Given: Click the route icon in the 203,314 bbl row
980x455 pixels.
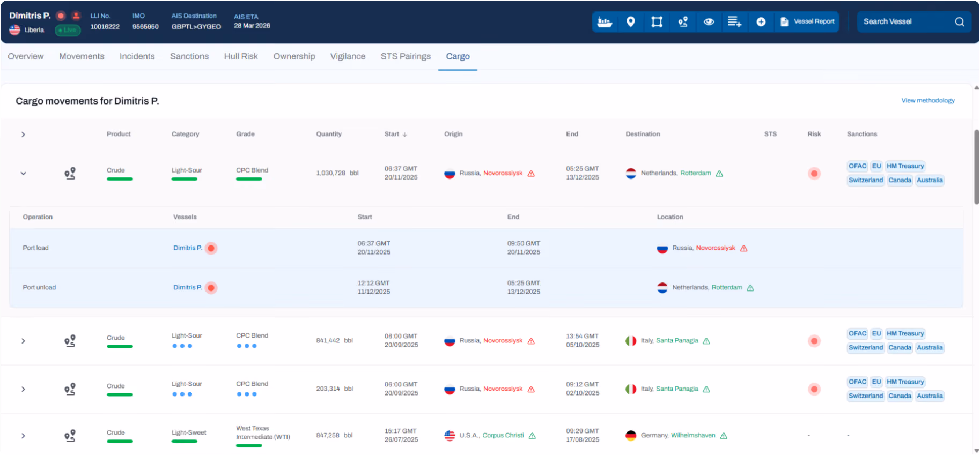Looking at the screenshot, I should point(70,389).
